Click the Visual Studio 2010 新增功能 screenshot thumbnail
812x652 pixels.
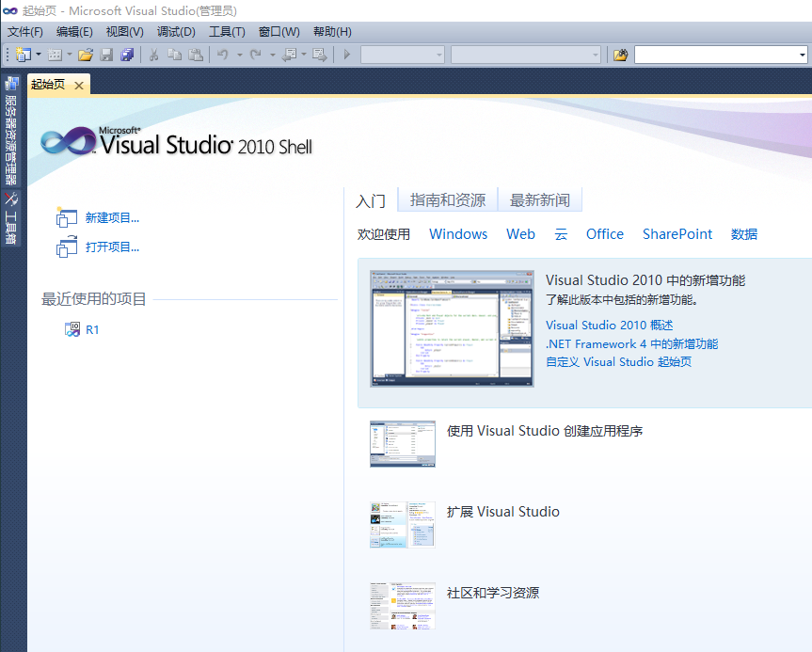452,329
